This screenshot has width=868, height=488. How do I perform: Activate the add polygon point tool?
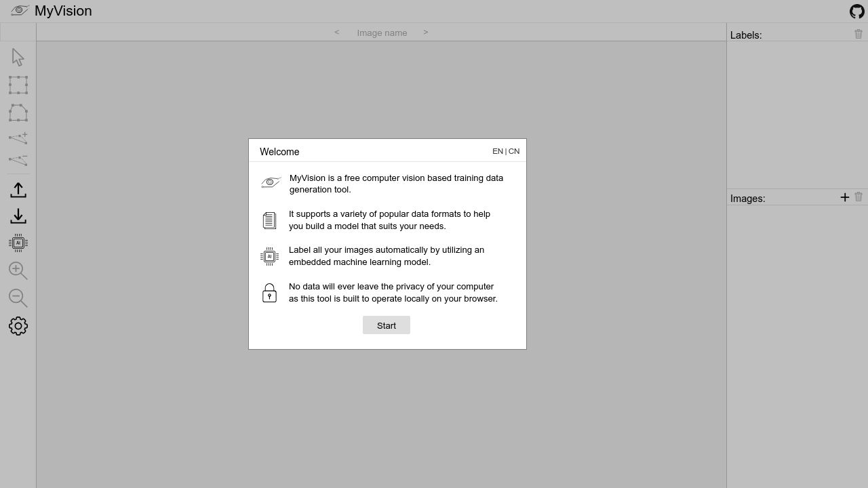(18, 138)
